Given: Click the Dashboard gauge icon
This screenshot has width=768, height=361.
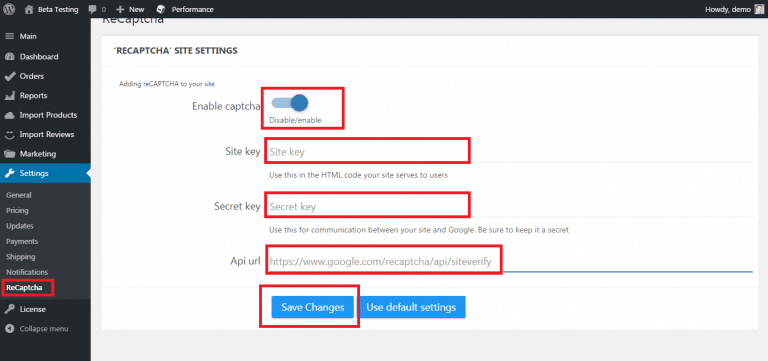Looking at the screenshot, I should click(9, 57).
